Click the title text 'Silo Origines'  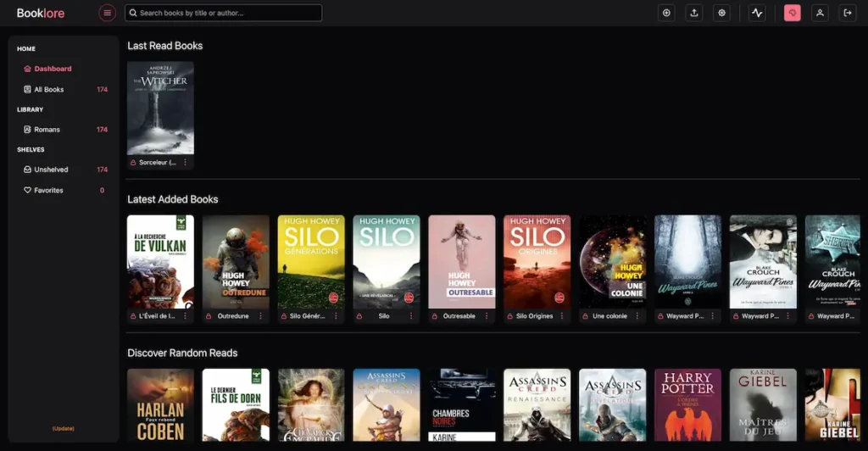click(x=534, y=316)
